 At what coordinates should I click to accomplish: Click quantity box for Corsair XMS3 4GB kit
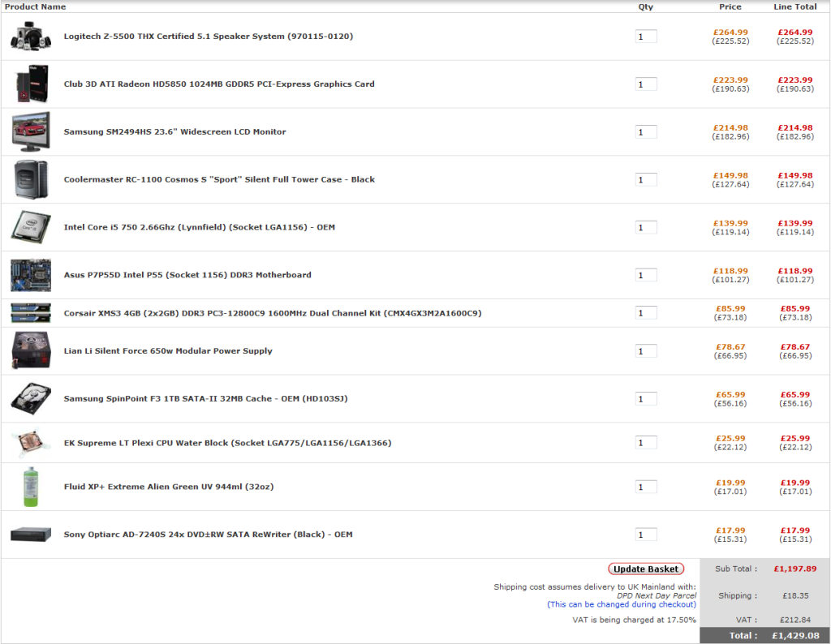coord(646,313)
